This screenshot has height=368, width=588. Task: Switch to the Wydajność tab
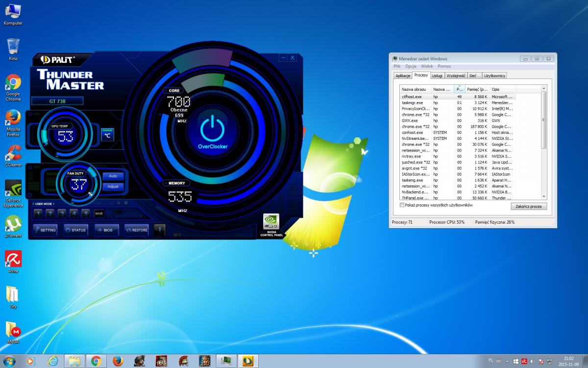(456, 76)
